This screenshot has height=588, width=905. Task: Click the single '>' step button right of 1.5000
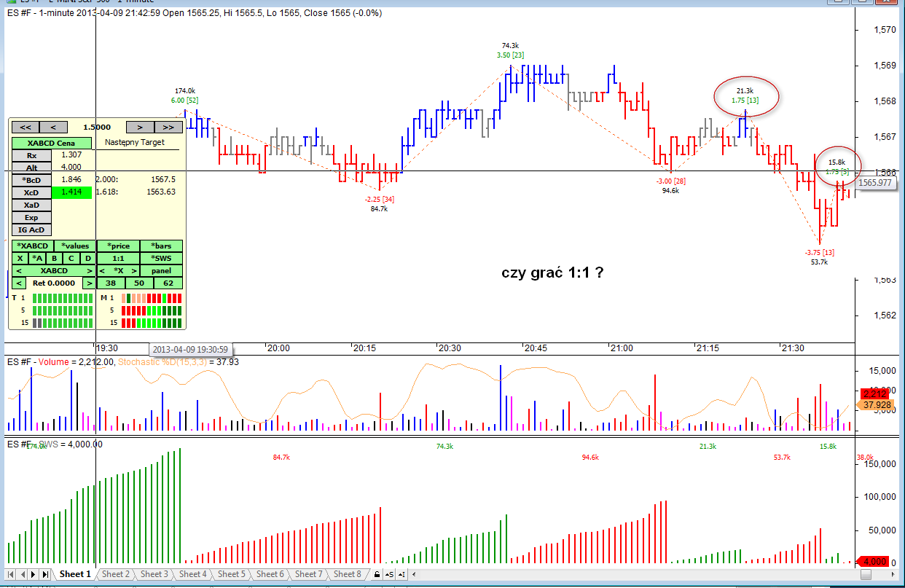click(x=140, y=127)
